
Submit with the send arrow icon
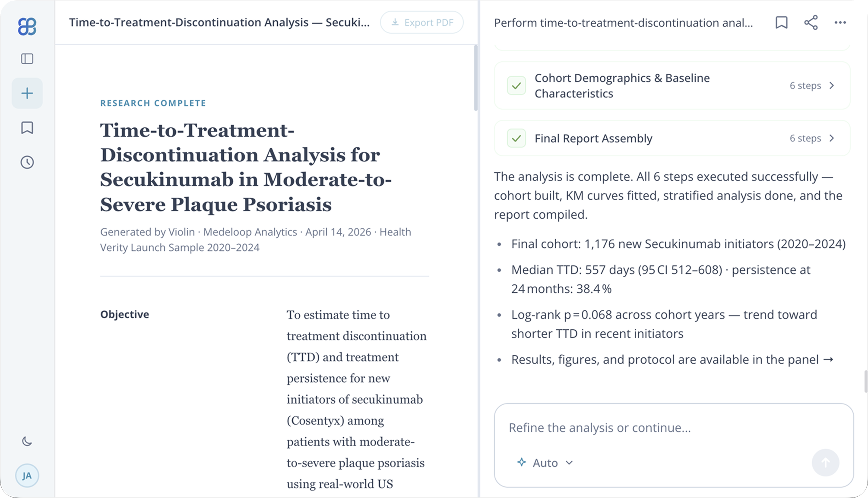click(x=825, y=462)
